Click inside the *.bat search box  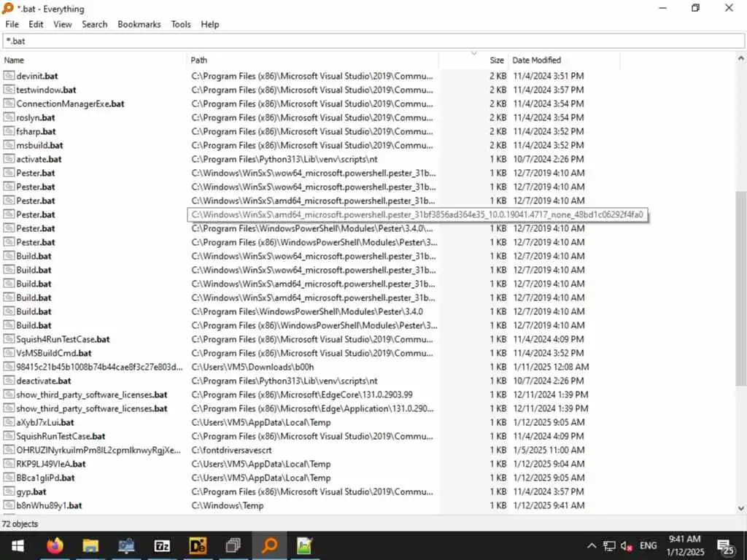point(373,41)
